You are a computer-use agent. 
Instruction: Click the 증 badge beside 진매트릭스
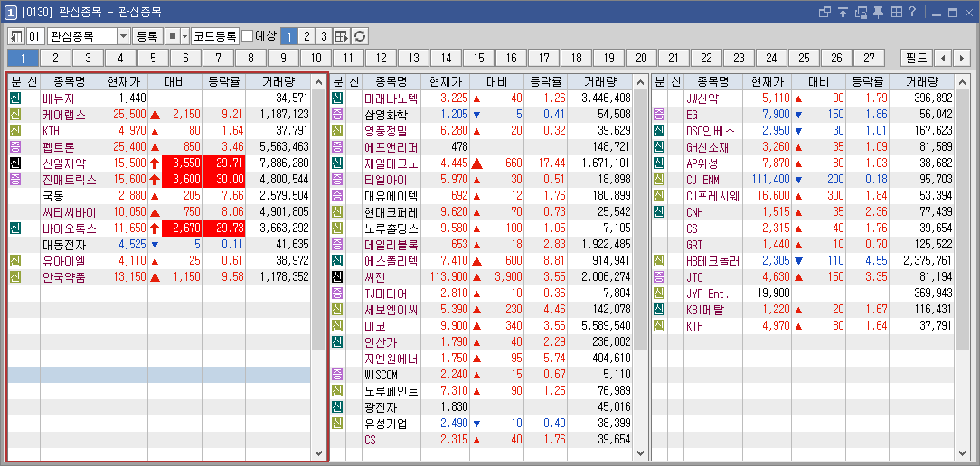(x=15, y=180)
